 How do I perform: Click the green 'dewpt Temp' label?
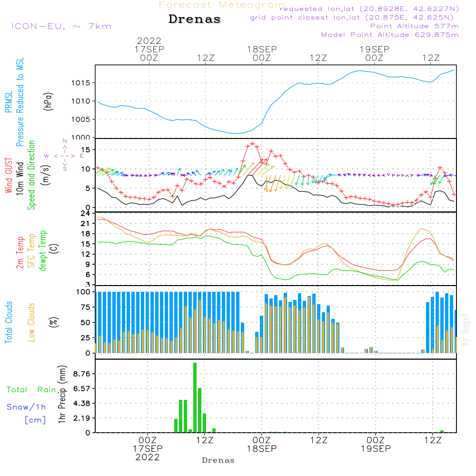42,250
